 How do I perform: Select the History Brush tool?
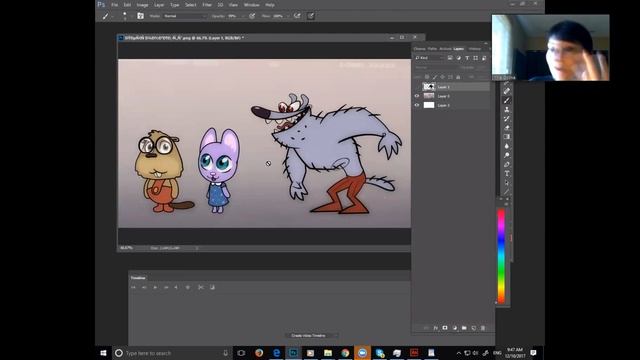tap(507, 118)
